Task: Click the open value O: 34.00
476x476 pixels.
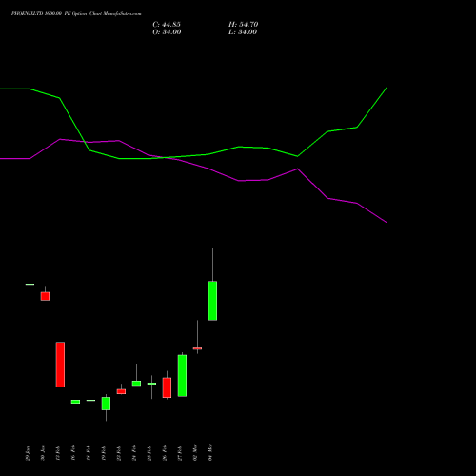Action: click(x=167, y=32)
